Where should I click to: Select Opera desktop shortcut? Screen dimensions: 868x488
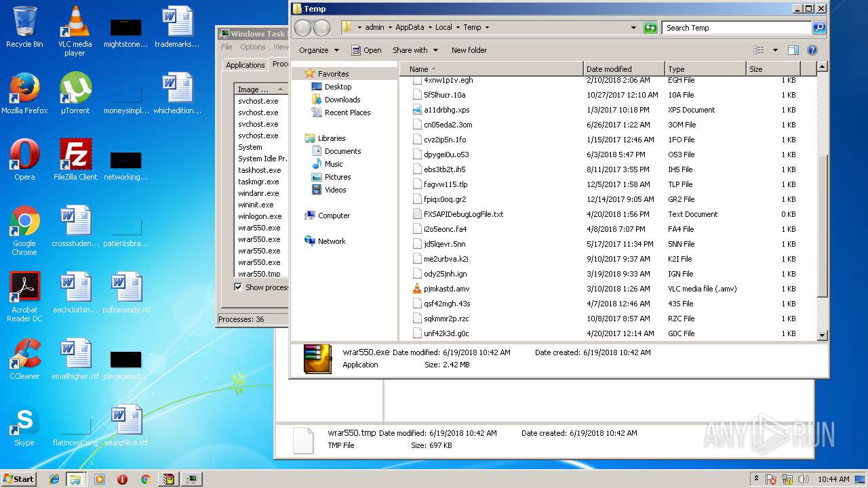(x=24, y=160)
